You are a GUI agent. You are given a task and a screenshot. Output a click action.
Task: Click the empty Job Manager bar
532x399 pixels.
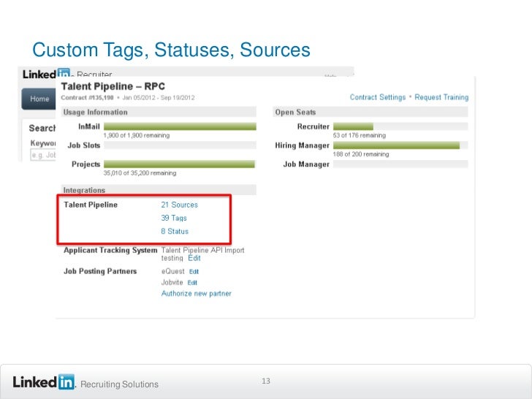pyautogui.click(x=400, y=164)
